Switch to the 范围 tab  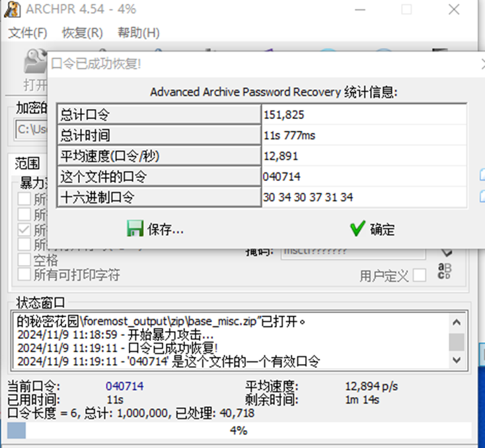27,163
